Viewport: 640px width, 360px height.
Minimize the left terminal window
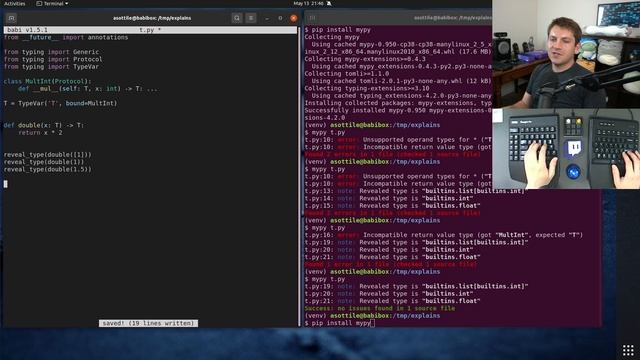(x=267, y=18)
